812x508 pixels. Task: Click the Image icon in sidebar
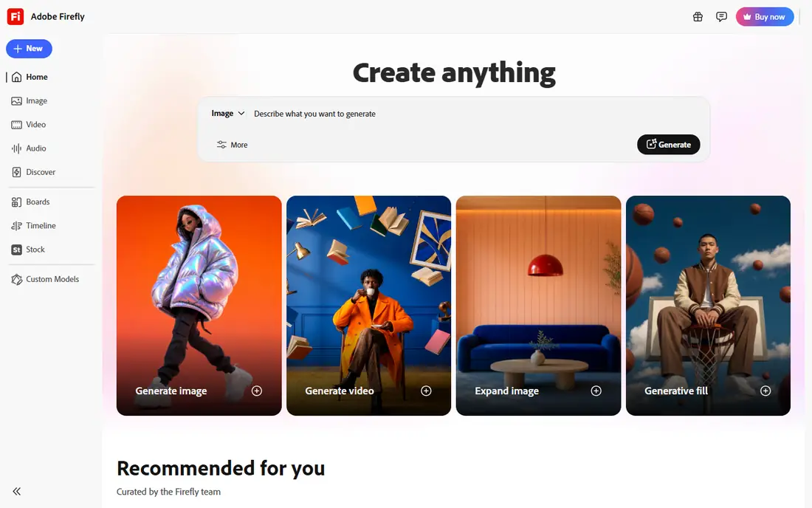(16, 101)
